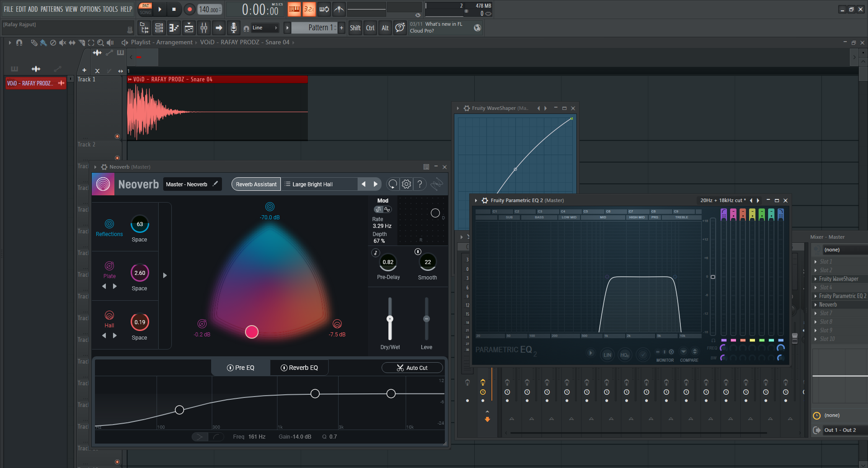
Task: Open Neoverb settings gear
Action: point(406,184)
